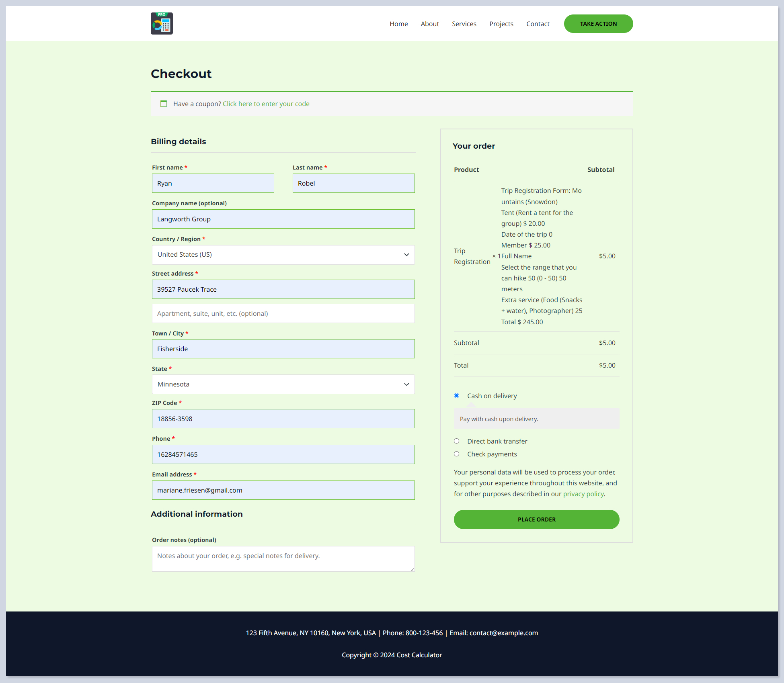The height and width of the screenshot is (683, 784).
Task: Open the Country / Region dropdown
Action: tap(283, 255)
